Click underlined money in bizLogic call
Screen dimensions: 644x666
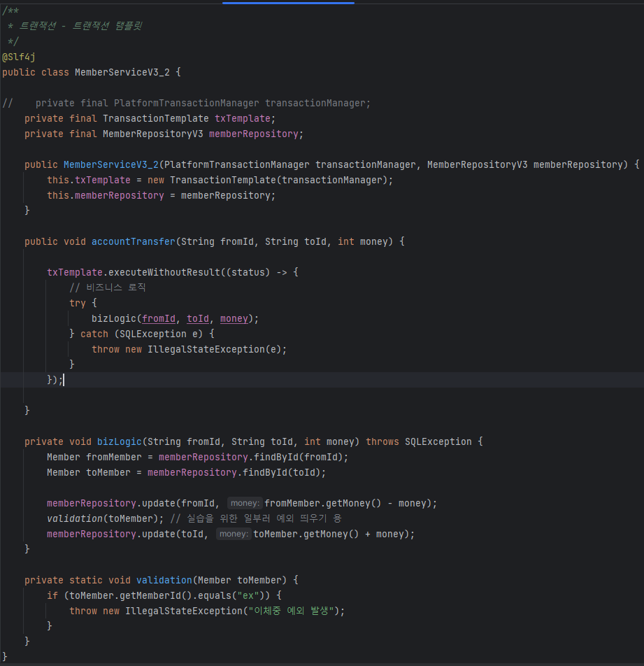pos(234,318)
